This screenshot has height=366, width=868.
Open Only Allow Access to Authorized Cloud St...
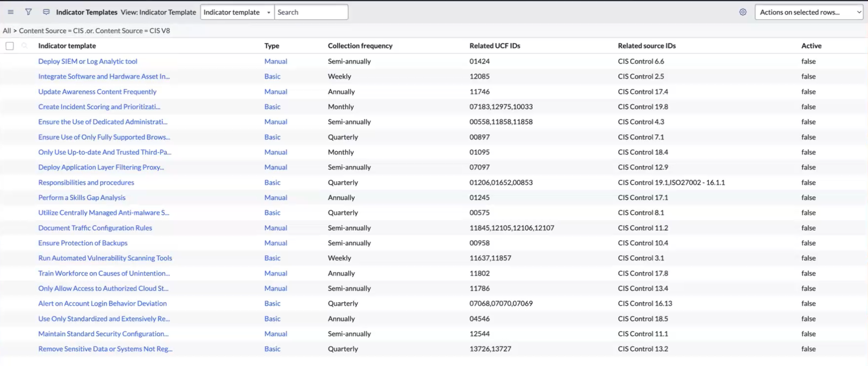(103, 288)
